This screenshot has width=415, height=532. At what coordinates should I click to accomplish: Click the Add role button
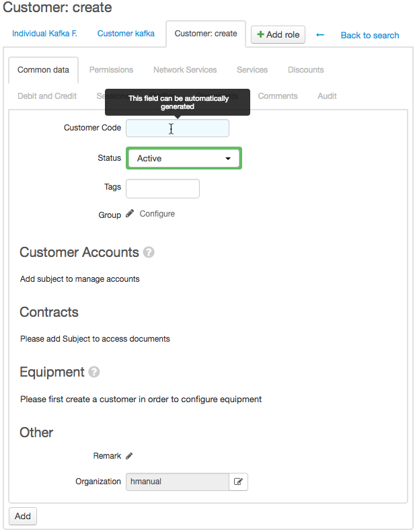[x=278, y=34]
